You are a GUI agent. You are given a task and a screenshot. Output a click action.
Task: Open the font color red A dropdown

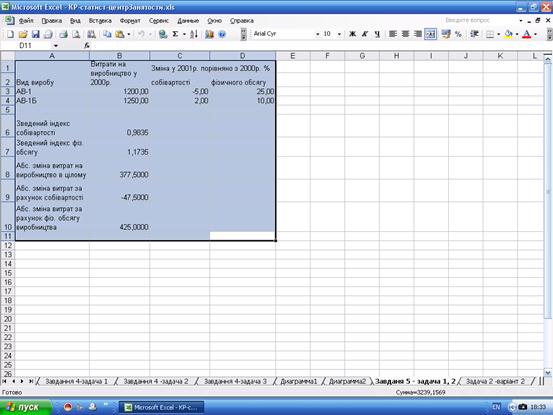coord(536,34)
